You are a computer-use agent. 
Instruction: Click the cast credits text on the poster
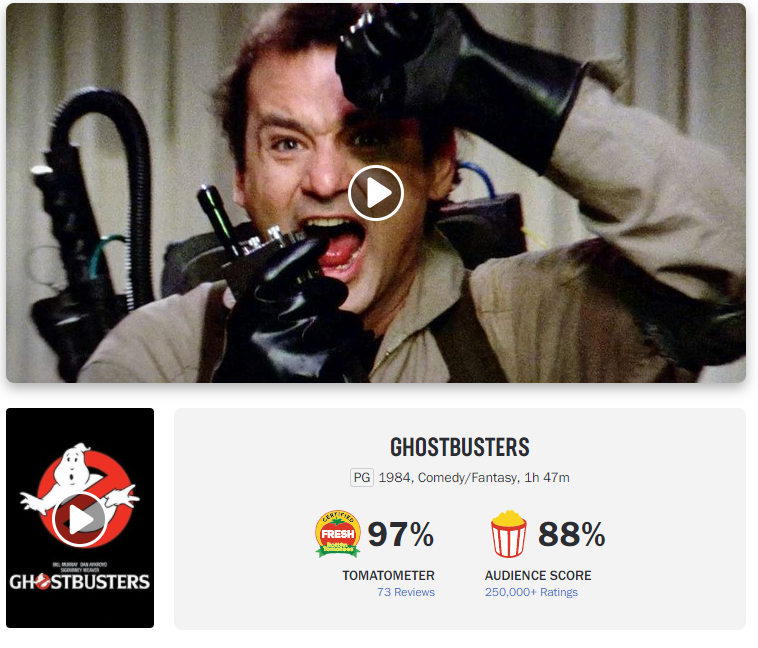(x=80, y=567)
